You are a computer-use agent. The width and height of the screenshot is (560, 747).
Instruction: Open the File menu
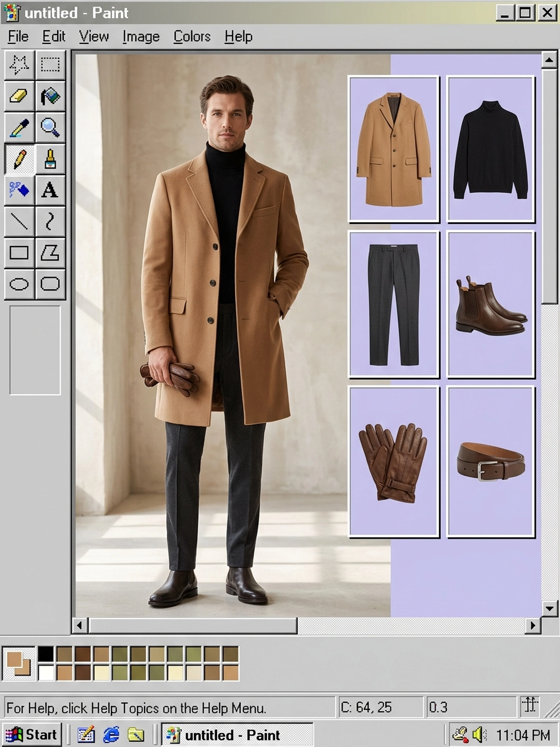18,36
